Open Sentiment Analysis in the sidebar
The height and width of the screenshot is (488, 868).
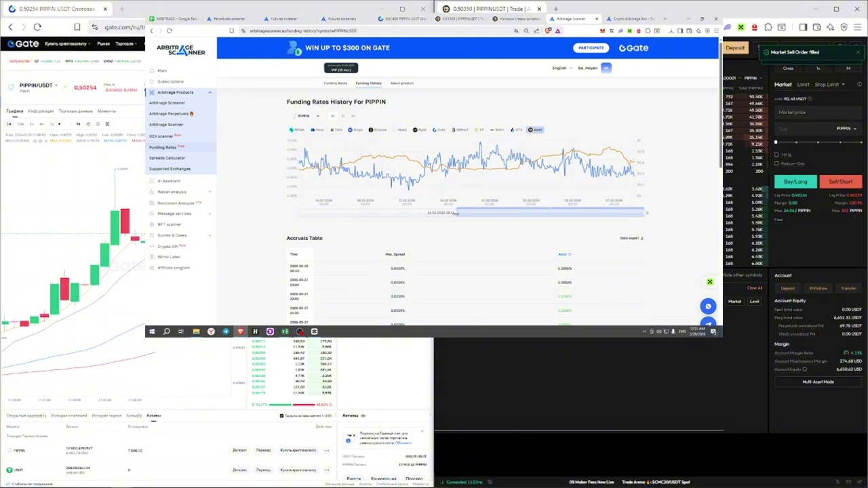click(x=176, y=203)
